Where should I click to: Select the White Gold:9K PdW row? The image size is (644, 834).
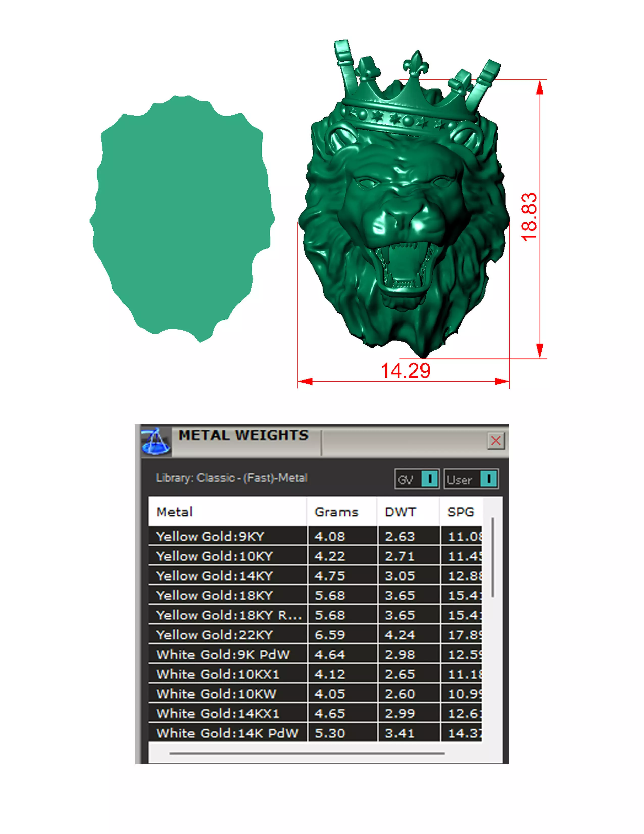point(315,654)
